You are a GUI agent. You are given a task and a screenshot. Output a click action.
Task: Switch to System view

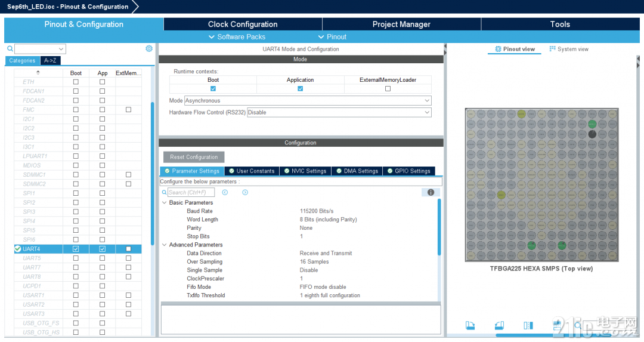point(569,49)
